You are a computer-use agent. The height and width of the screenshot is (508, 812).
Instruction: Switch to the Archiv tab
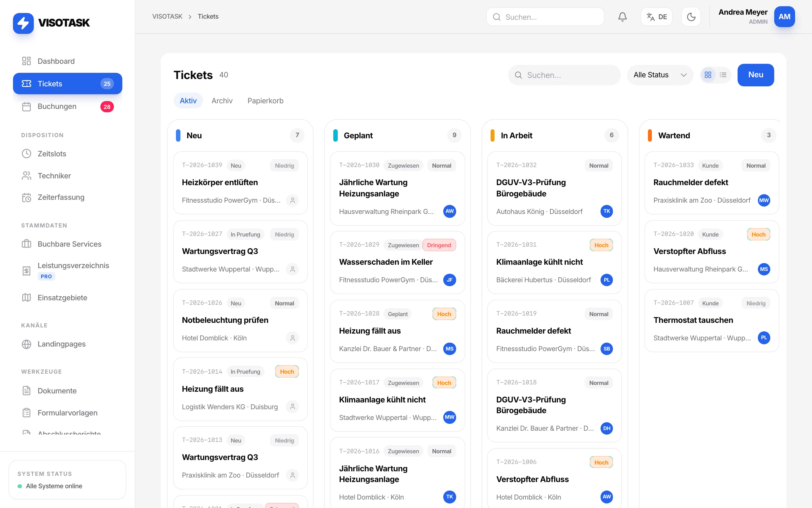(x=222, y=101)
